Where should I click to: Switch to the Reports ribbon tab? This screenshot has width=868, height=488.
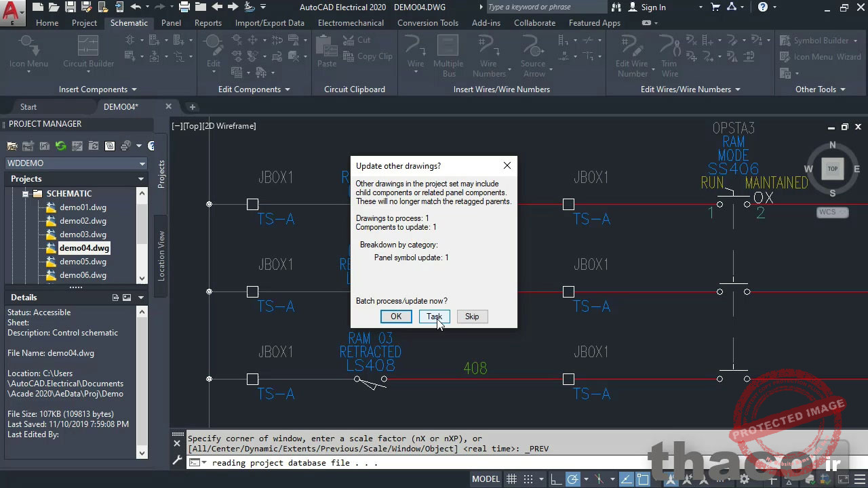208,22
